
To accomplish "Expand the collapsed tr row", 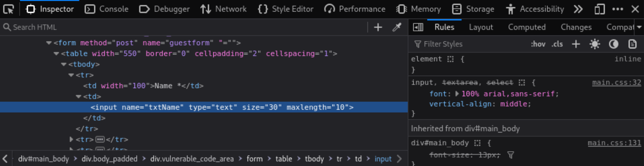I will (71, 140).
